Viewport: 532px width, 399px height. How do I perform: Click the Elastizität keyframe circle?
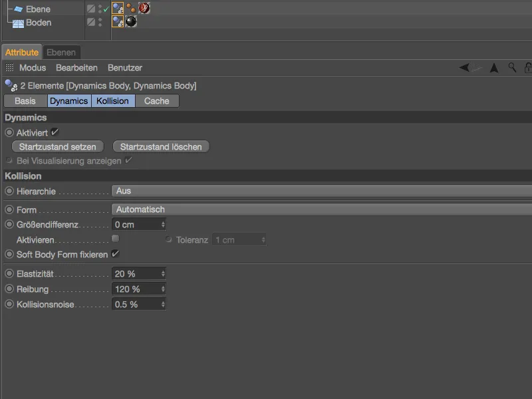(9, 273)
